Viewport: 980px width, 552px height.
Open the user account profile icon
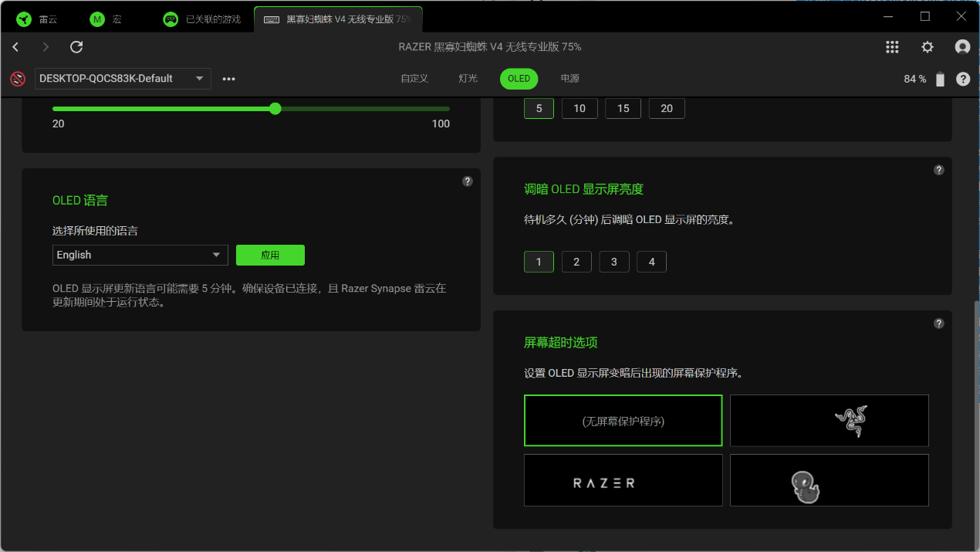point(962,47)
